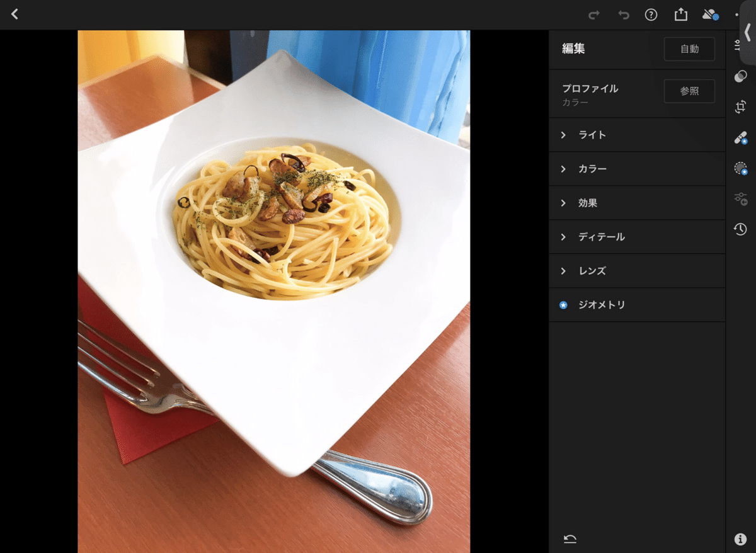Screen dimensions: 756x553
Task: Select the Crop and rotate tool
Action: 740,107
